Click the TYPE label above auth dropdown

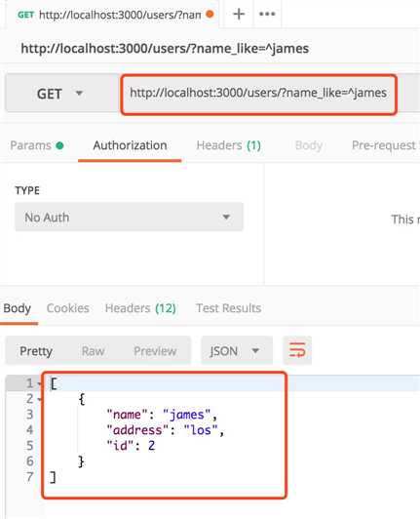[x=27, y=190]
